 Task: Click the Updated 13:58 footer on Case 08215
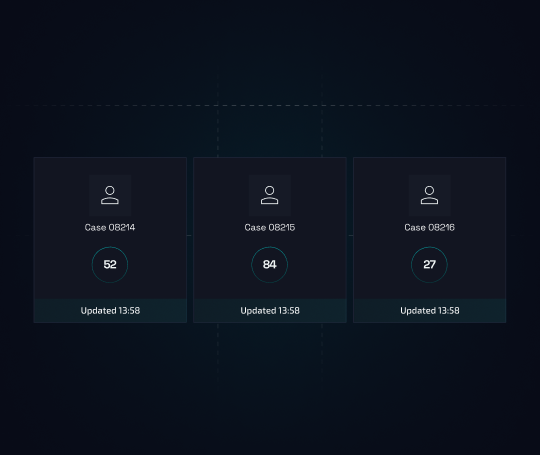tap(270, 311)
